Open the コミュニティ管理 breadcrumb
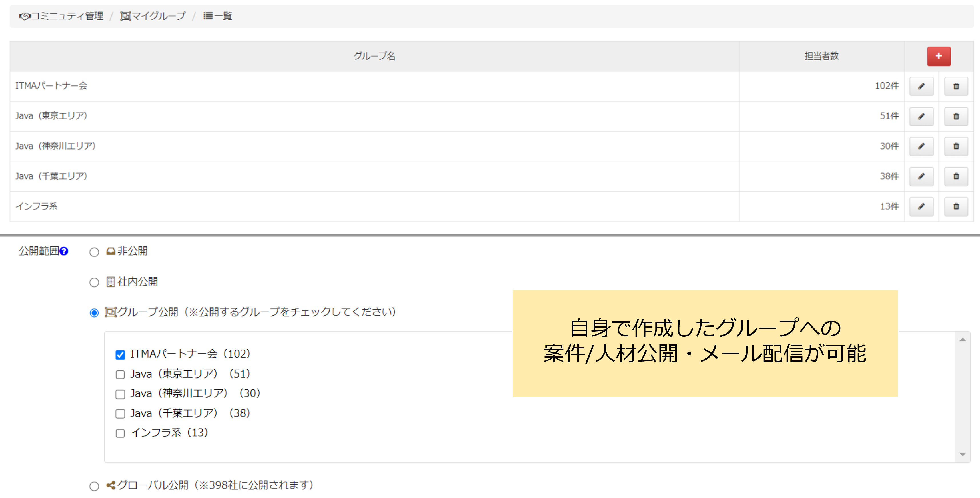 (x=61, y=16)
